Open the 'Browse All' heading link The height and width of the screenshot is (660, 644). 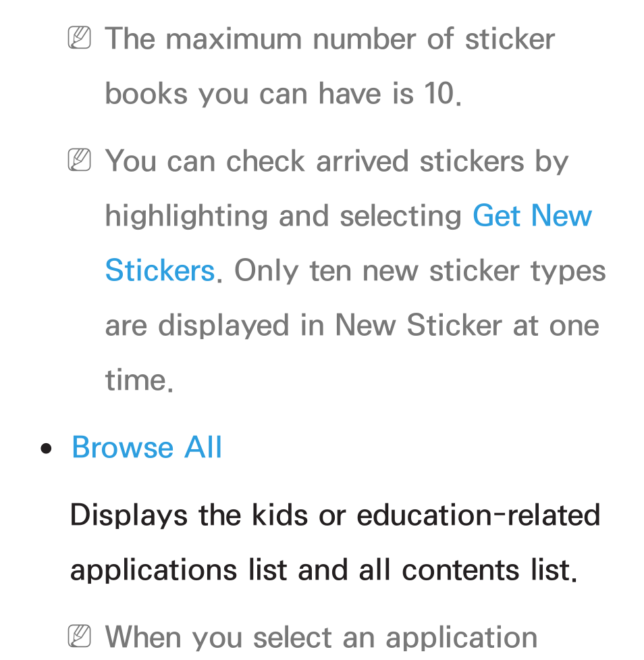146,447
